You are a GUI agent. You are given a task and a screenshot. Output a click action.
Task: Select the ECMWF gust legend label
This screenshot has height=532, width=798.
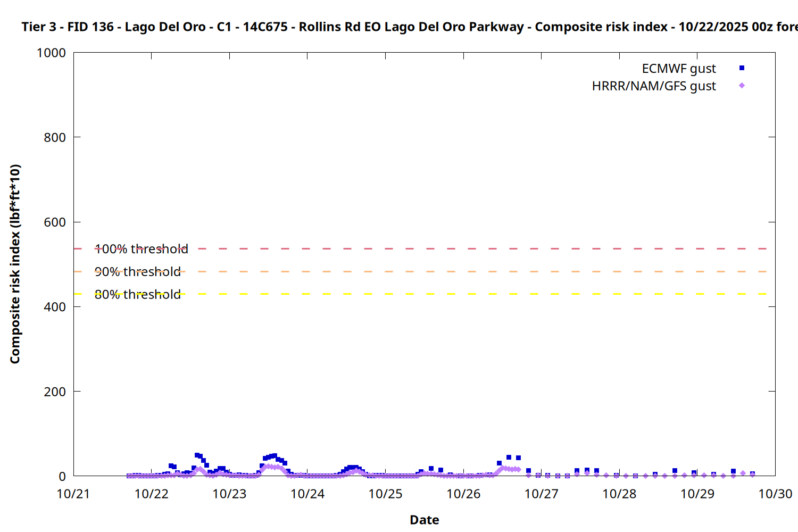point(678,69)
